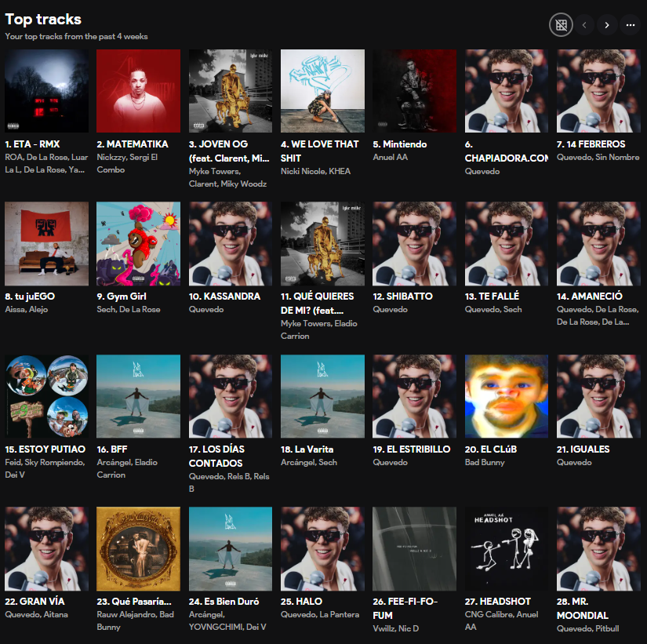This screenshot has height=644, width=647.
Task: Open TE FALLÉ album cover
Action: tap(507, 244)
